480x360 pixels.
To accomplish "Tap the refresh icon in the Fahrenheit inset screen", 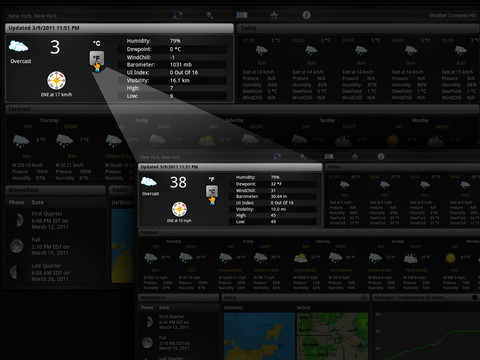I will click(277, 156).
